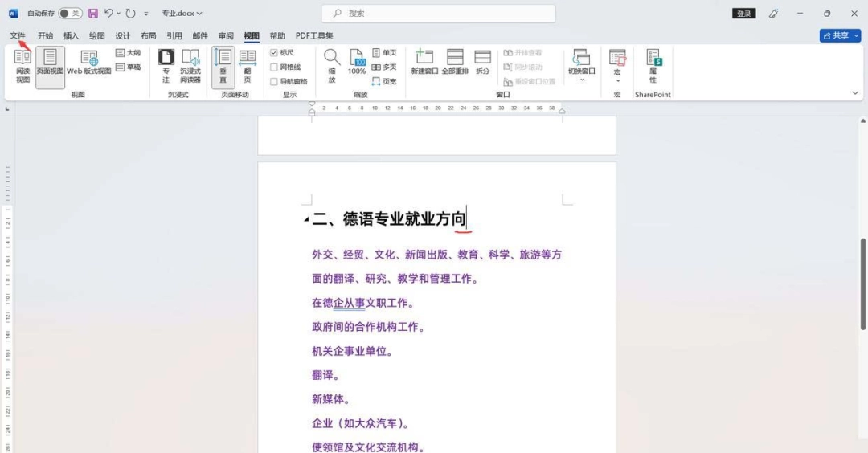The width and height of the screenshot is (868, 453).
Task: Click the vertical scrollbar thumb
Action: pyautogui.click(x=862, y=284)
